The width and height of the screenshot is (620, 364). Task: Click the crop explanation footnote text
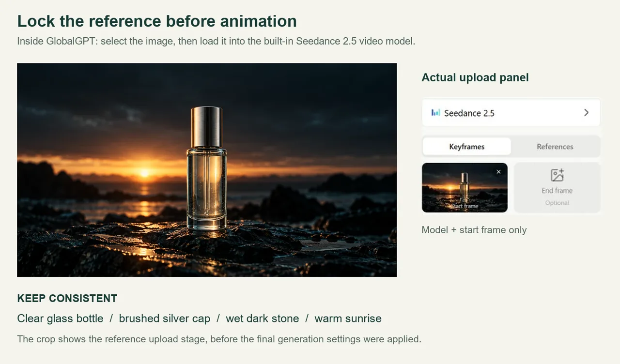219,339
